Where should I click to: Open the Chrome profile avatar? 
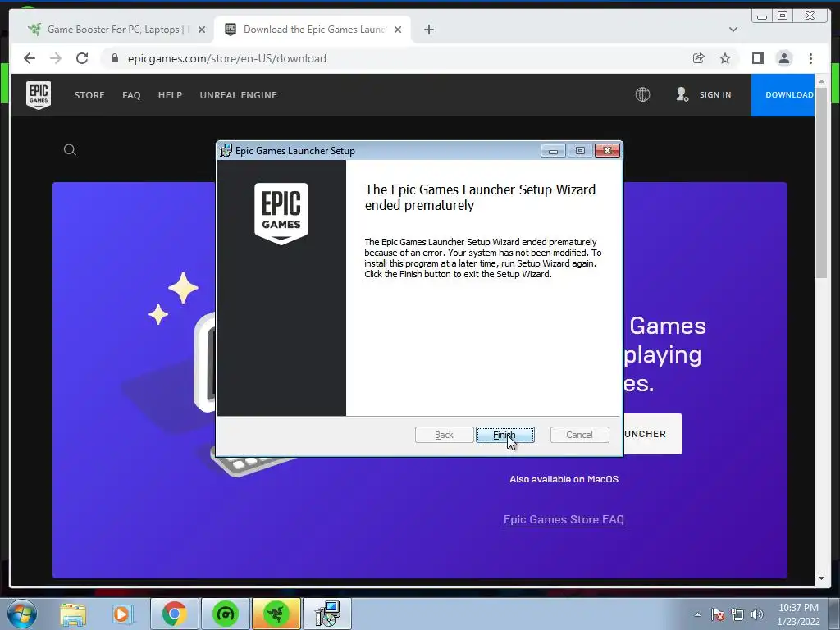click(783, 58)
